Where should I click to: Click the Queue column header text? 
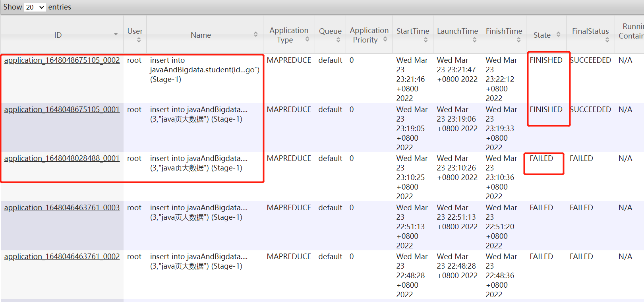coord(330,31)
